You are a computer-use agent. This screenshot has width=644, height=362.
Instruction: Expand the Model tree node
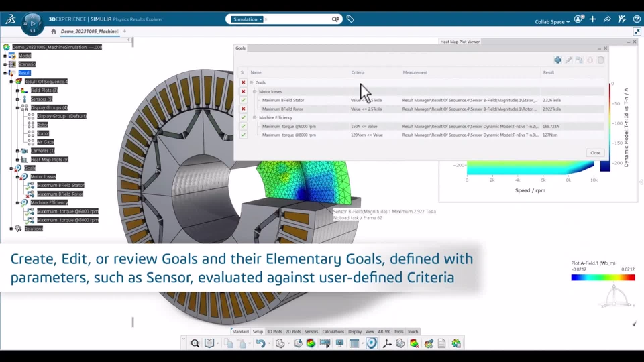pyautogui.click(x=5, y=56)
